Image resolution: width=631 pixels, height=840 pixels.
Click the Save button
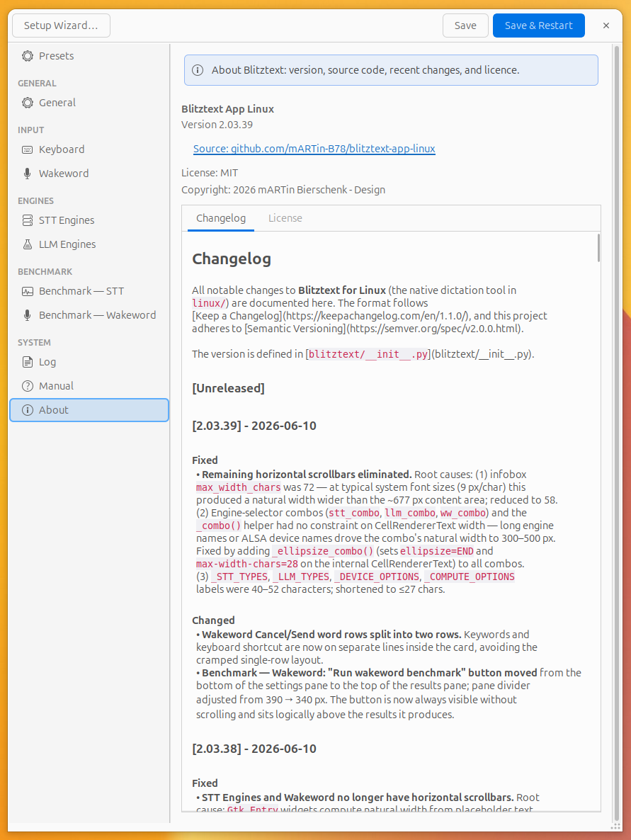pos(465,25)
